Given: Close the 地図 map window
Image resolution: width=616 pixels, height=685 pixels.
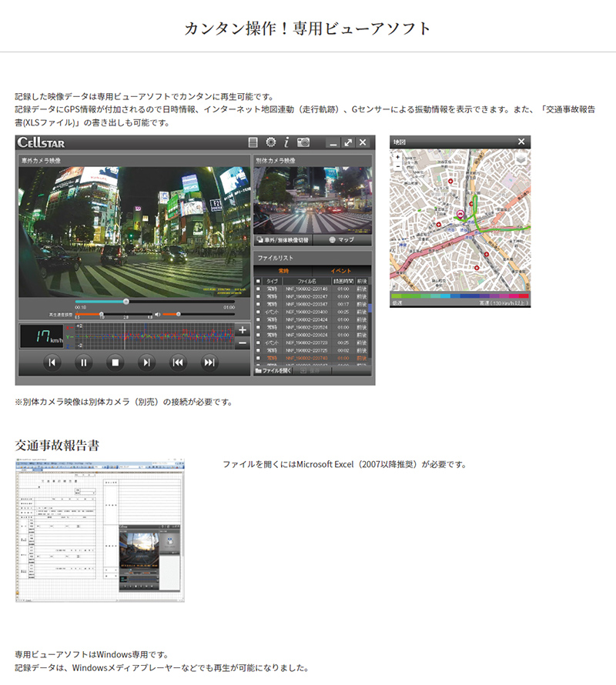Looking at the screenshot, I should pyautogui.click(x=521, y=142).
